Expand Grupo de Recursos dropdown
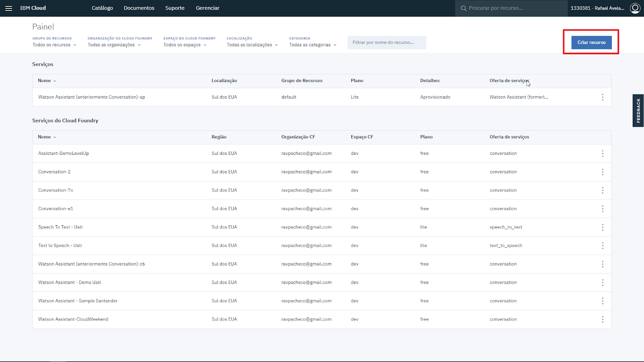The width and height of the screenshot is (644, 362). pos(54,45)
